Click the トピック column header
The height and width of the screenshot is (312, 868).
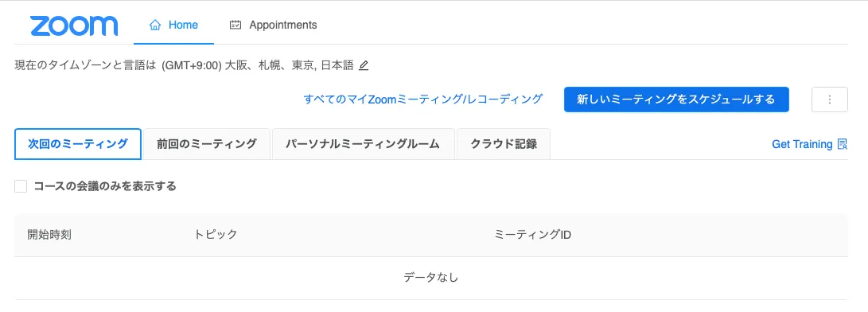pos(216,235)
